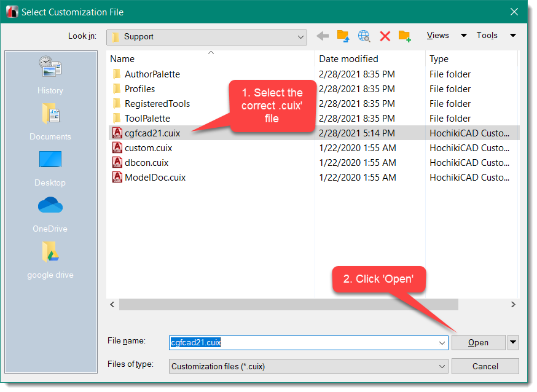Select the AuthorPalette folder icon

(x=117, y=74)
